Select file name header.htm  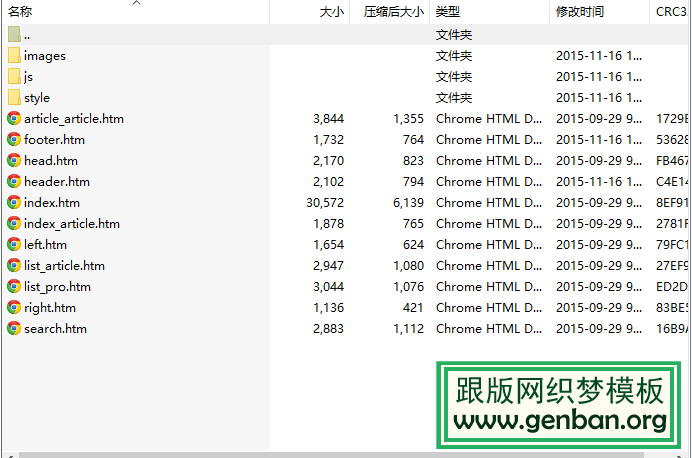(57, 182)
